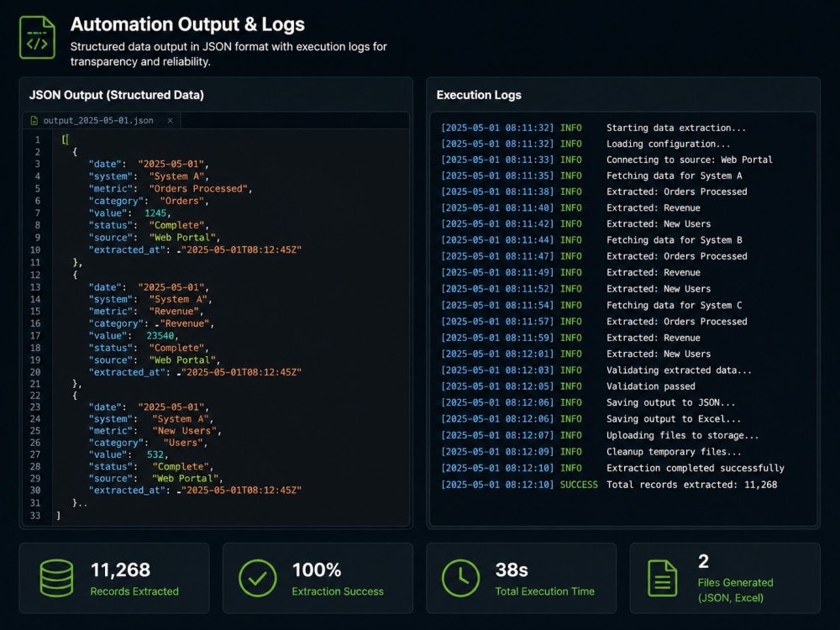
Task: Select log line Uploading files to storage...
Action: [600, 435]
